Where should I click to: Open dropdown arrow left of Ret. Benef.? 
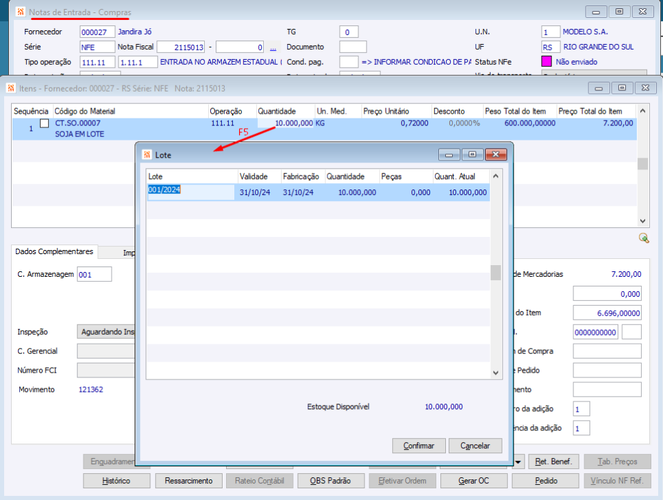click(x=518, y=462)
